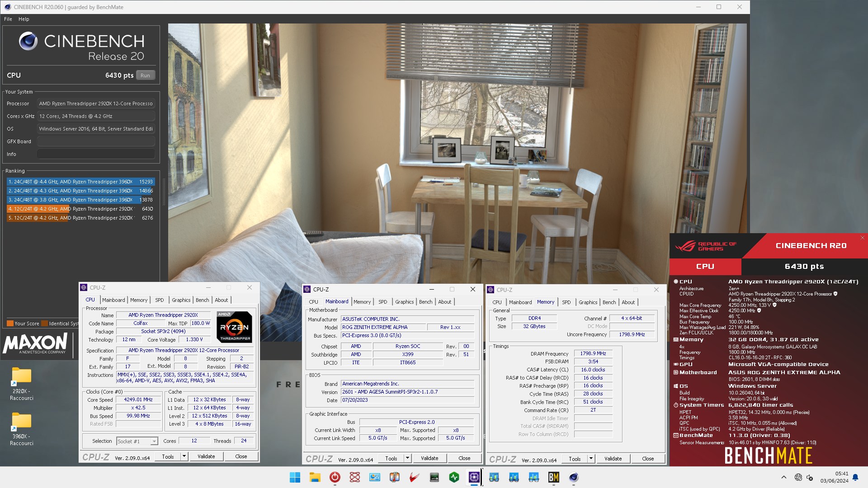Open the Cinebench sphere taskbar icon
This screenshot has width=868, height=488.
tap(573, 477)
